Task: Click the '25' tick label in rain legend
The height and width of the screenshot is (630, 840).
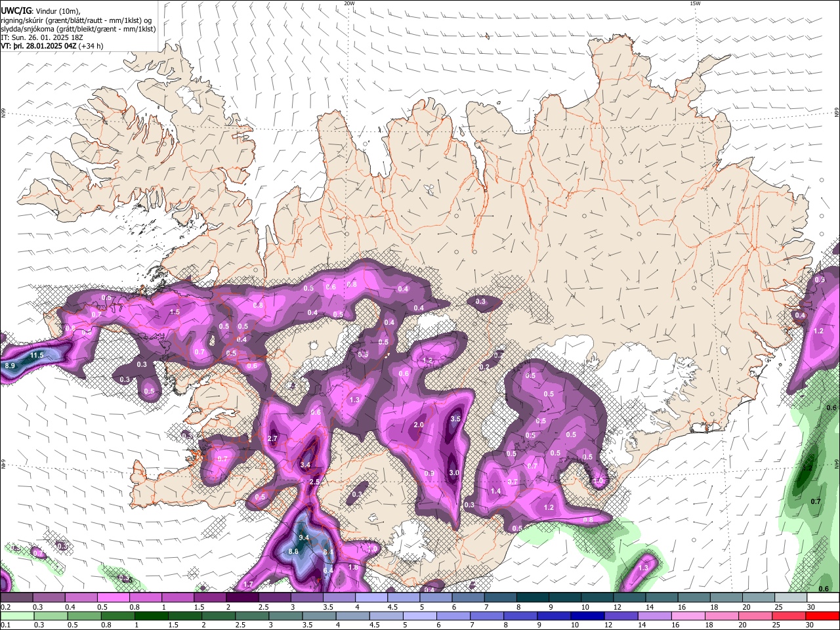Action: click(x=776, y=625)
